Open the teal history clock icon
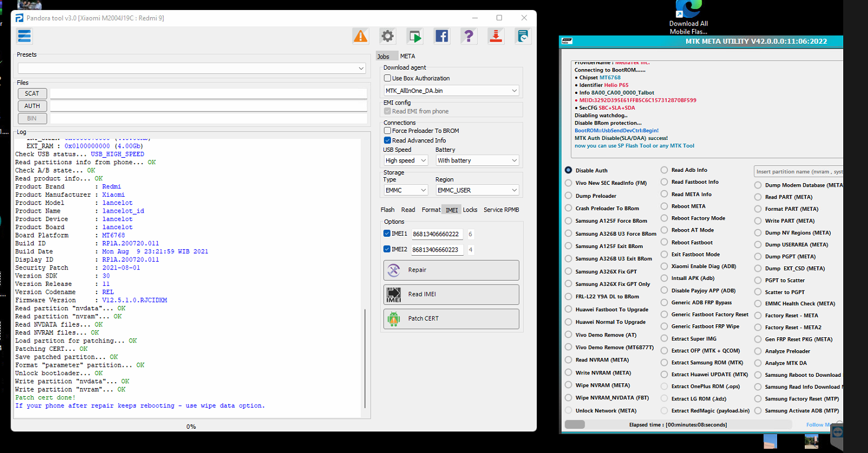The image size is (868, 453). pos(523,36)
